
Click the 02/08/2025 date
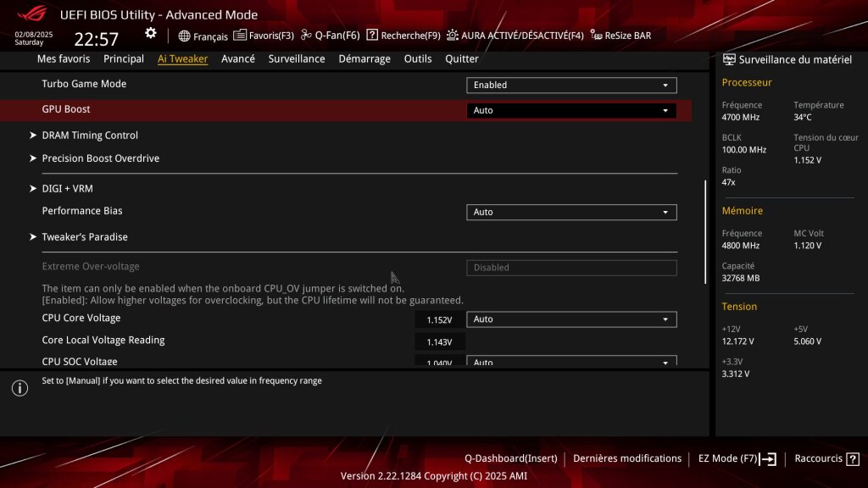[34, 34]
